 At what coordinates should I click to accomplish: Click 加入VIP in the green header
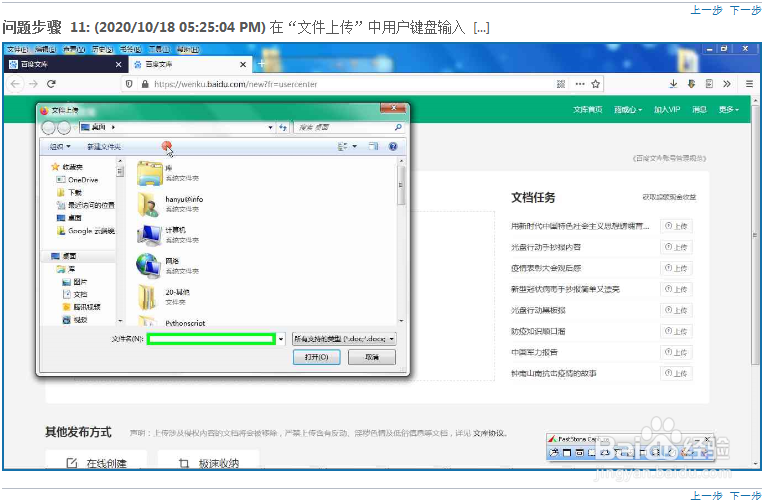point(667,110)
